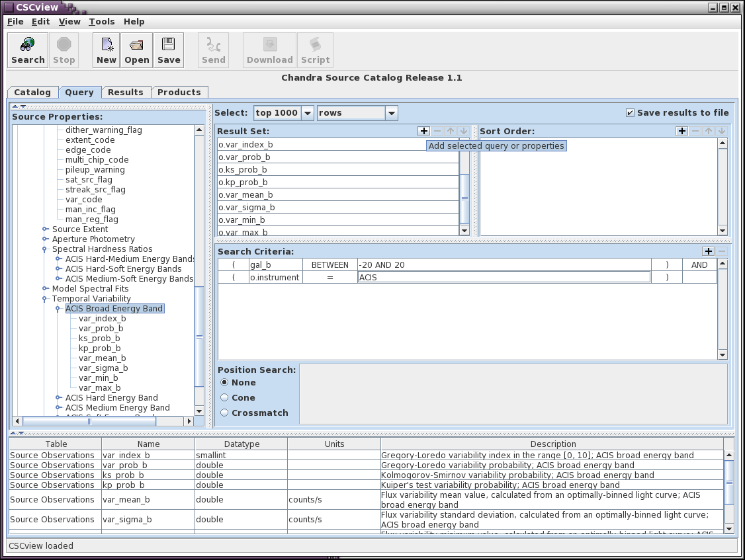Select the Cone position search option
The width and height of the screenshot is (745, 560).
pos(225,398)
